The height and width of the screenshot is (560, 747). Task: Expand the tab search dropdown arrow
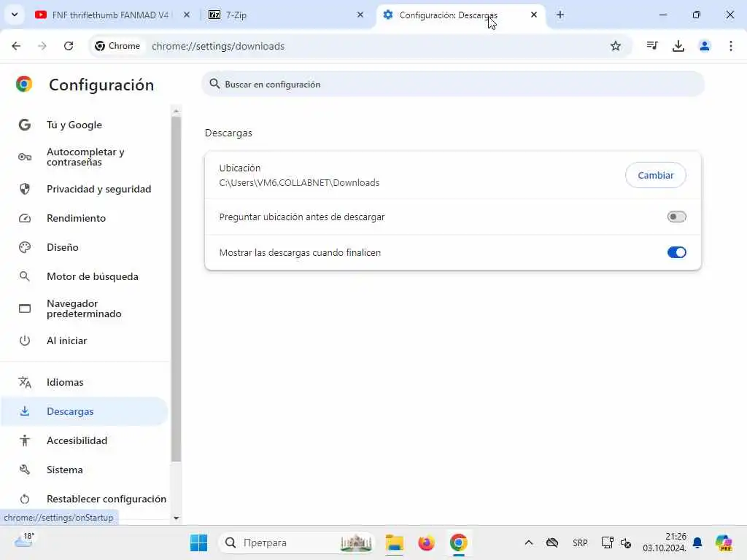[x=15, y=15]
